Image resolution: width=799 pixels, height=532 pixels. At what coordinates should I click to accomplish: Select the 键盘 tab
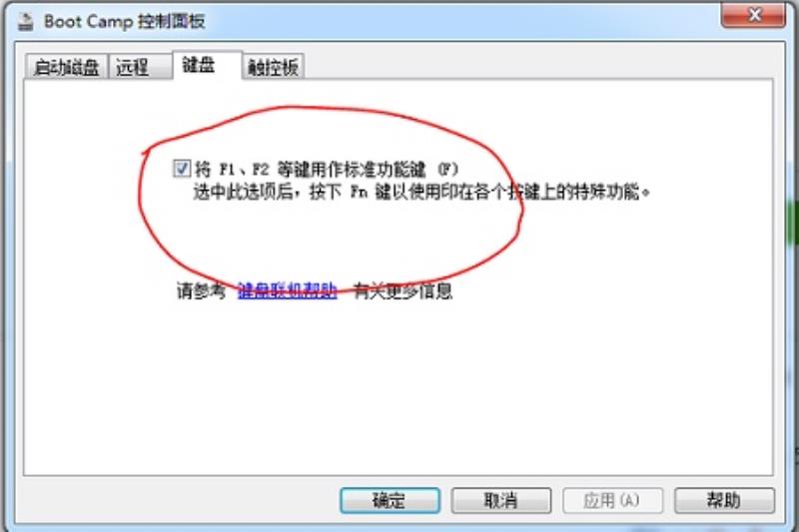coord(207,65)
